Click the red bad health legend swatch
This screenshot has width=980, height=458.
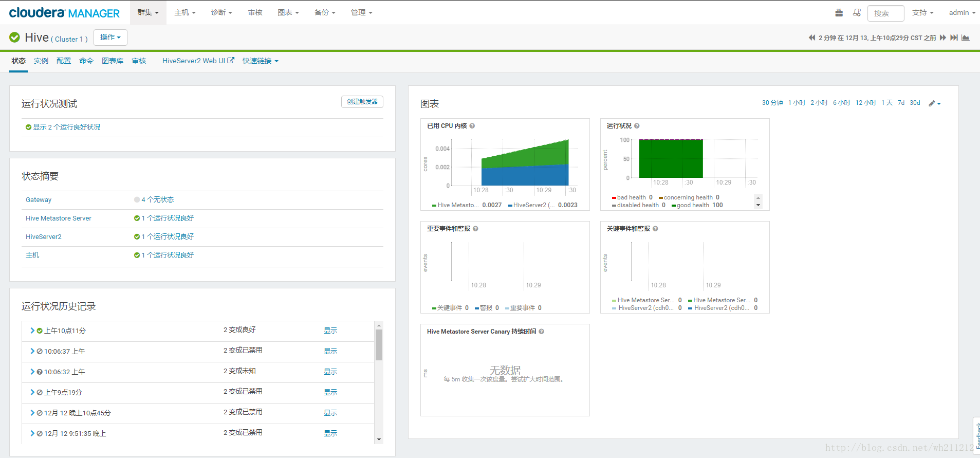point(614,198)
